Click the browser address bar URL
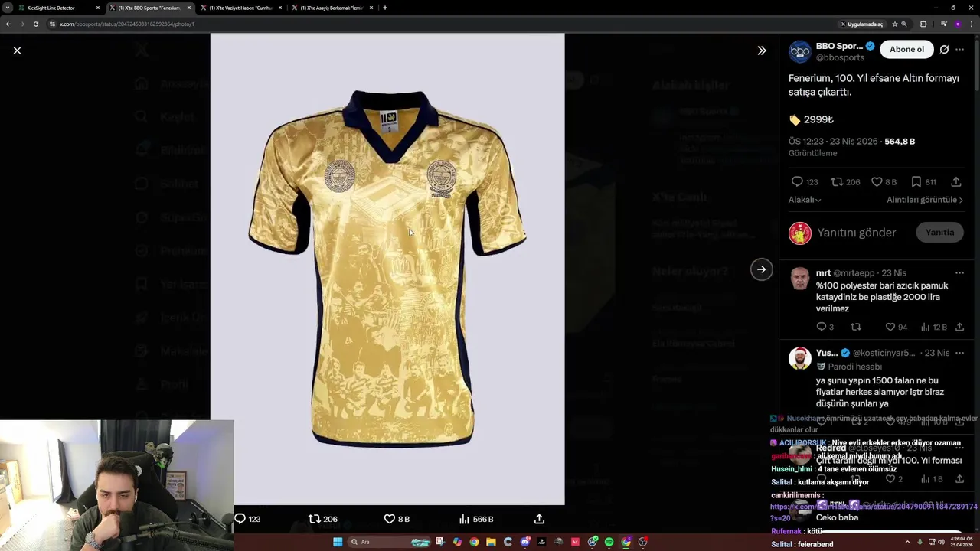This screenshot has width=980, height=551. pyautogui.click(x=126, y=24)
